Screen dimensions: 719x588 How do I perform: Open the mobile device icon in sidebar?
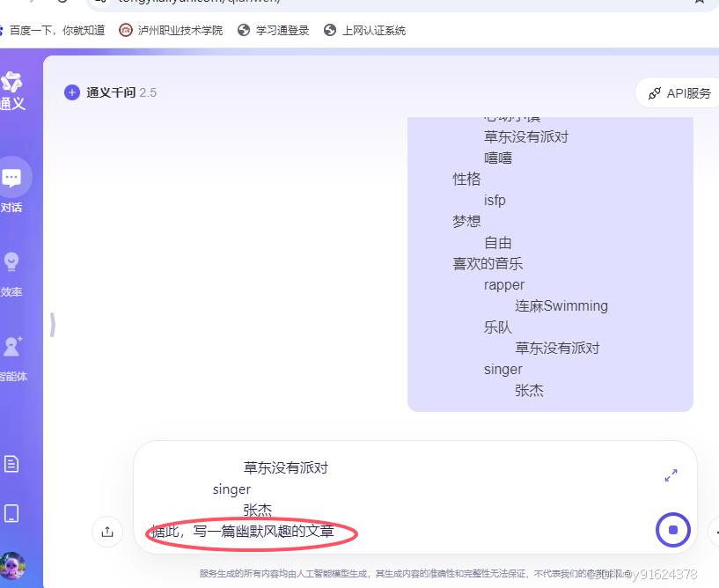tap(11, 513)
